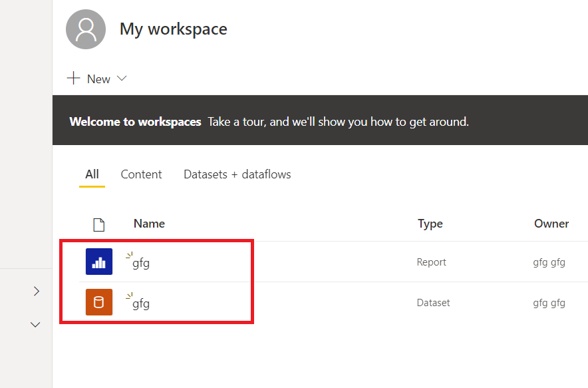Sort by the Type column header
This screenshot has height=388, width=588.
coord(430,224)
